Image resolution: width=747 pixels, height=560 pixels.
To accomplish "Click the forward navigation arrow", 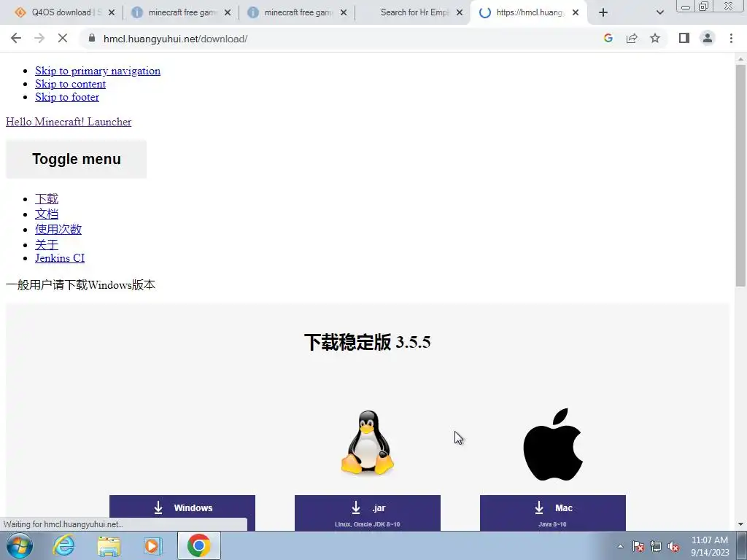I will (39, 39).
